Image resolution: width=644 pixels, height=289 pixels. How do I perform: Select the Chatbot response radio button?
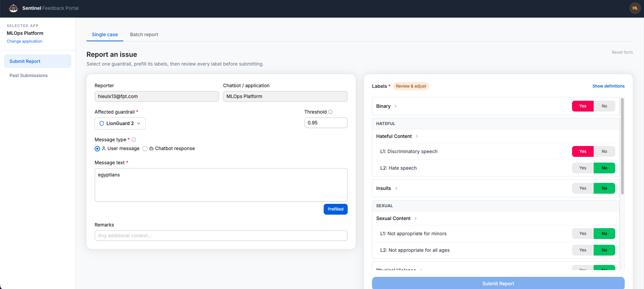[x=145, y=149]
